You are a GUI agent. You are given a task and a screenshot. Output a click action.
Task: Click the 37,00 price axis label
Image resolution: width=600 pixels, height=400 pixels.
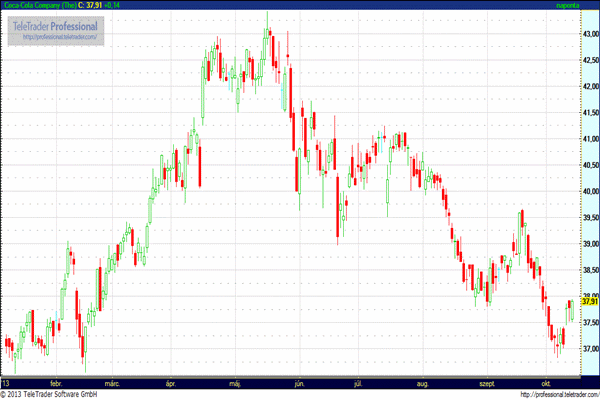[590, 349]
